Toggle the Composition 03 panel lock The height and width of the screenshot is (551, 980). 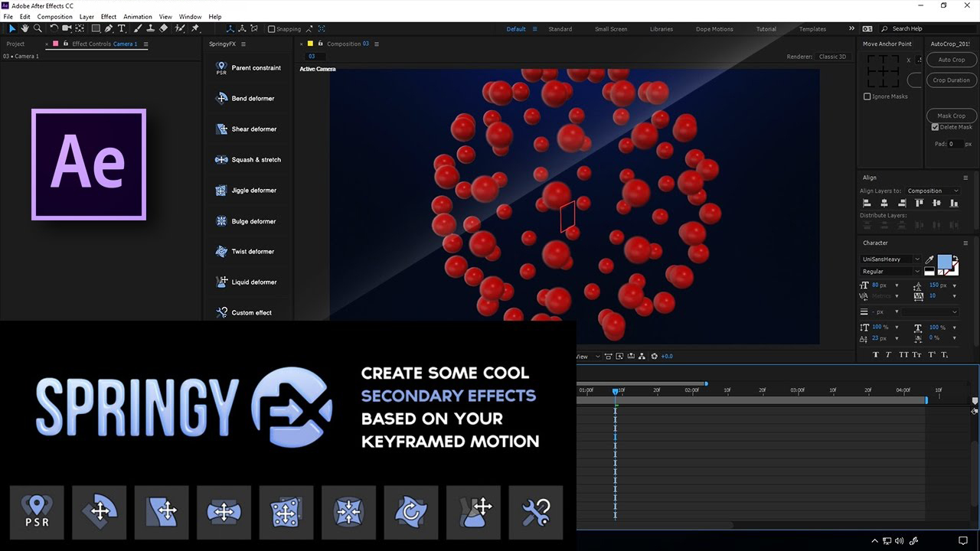pos(319,44)
